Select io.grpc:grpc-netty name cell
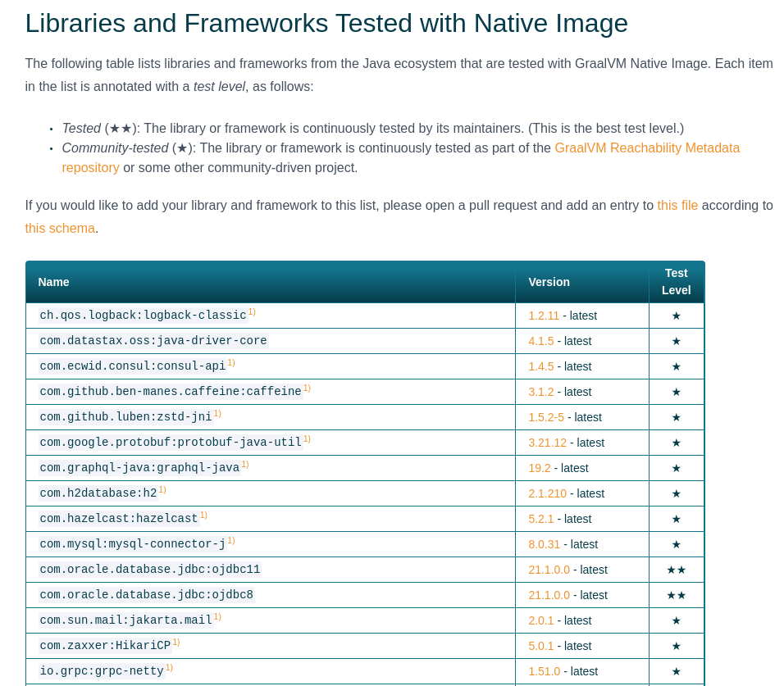 click(271, 671)
